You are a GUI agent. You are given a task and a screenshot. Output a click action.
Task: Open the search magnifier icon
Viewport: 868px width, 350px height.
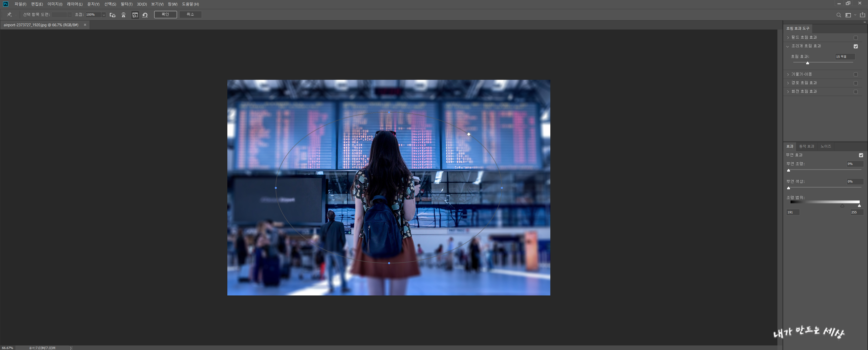coord(839,15)
